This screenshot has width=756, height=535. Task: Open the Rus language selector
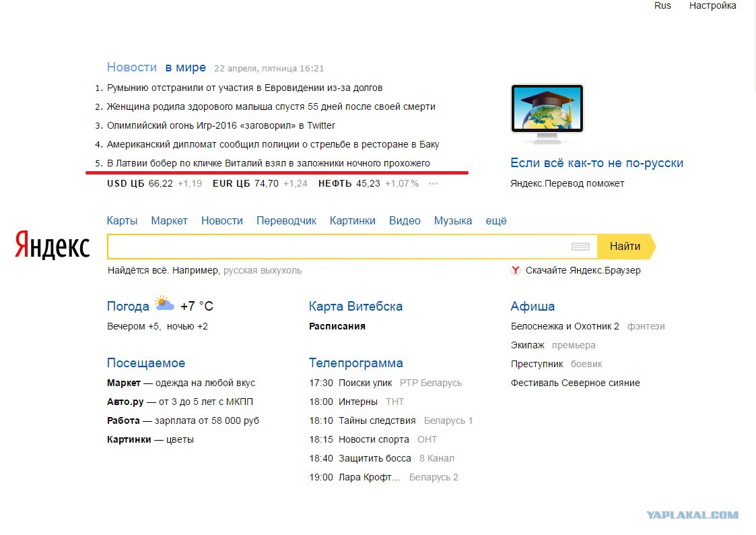662,6
